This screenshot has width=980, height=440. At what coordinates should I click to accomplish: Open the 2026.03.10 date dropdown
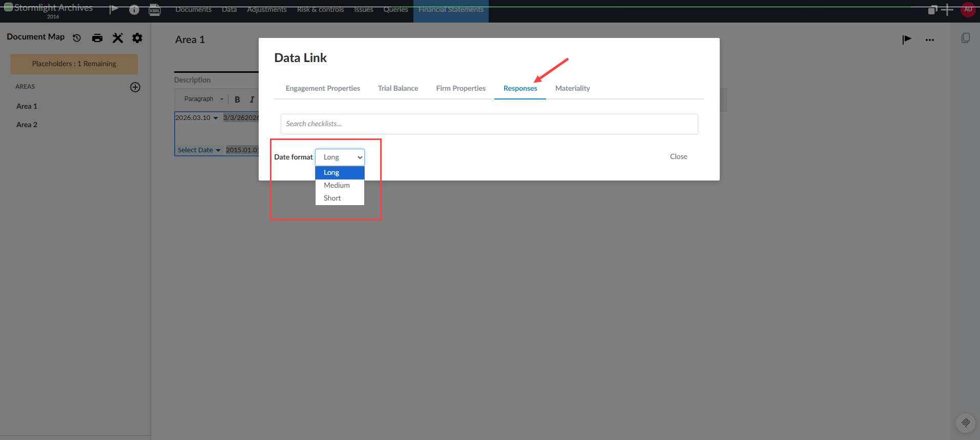tap(197, 118)
